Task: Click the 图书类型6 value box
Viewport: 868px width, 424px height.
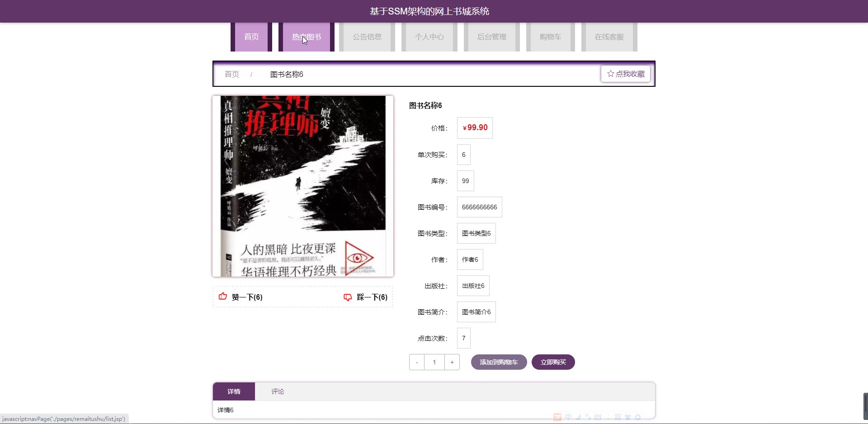Action: coord(476,233)
